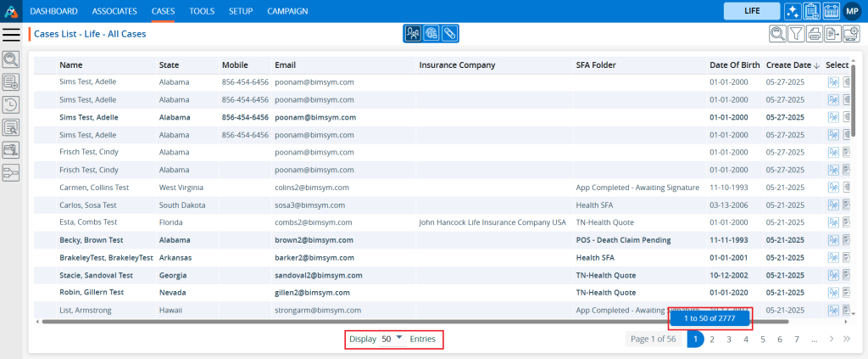Go to page 3 of results

coord(729,339)
